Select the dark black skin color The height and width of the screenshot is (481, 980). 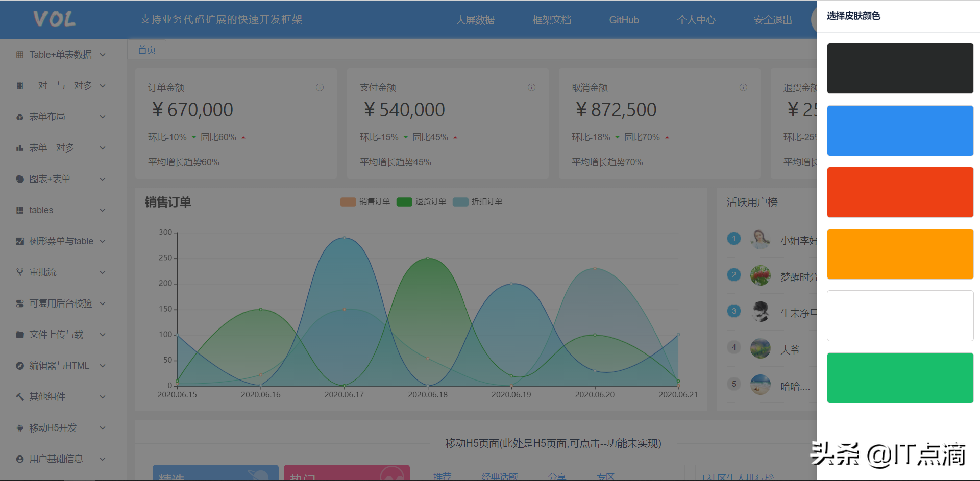[900, 68]
